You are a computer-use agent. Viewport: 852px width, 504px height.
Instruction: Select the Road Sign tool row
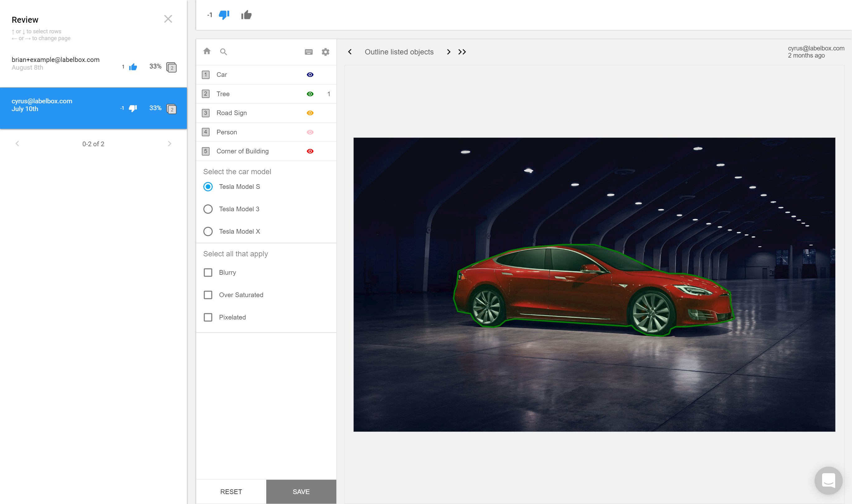tap(266, 113)
